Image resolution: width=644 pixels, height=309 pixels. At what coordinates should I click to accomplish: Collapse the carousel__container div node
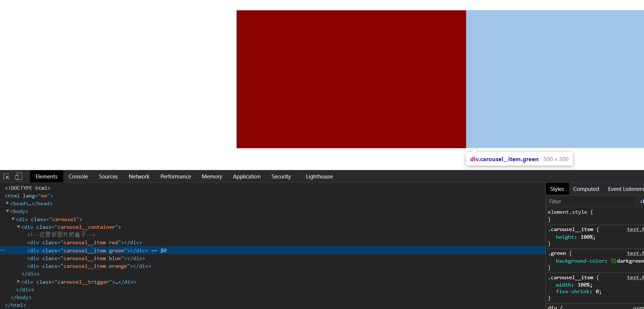18,227
